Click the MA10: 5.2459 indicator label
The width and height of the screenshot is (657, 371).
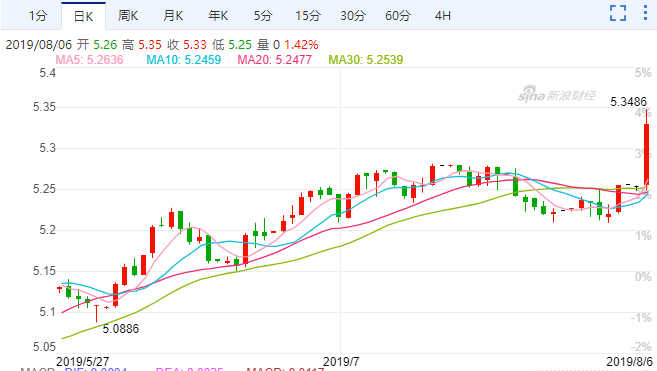click(x=184, y=60)
